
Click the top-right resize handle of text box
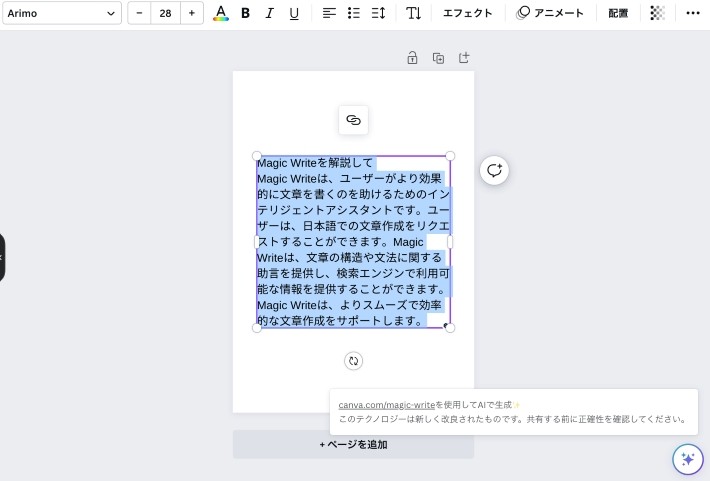450,156
